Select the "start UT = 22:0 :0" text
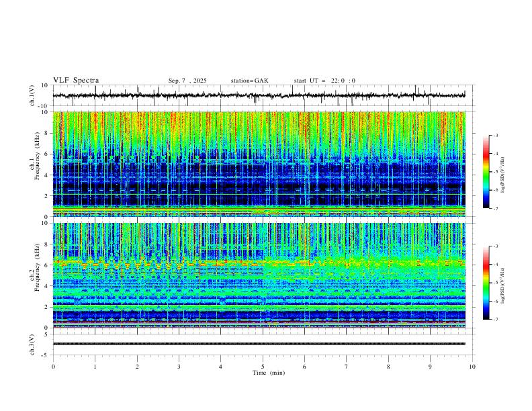Image resolution: width=532 pixels, height=411 pixels. pyautogui.click(x=324, y=81)
